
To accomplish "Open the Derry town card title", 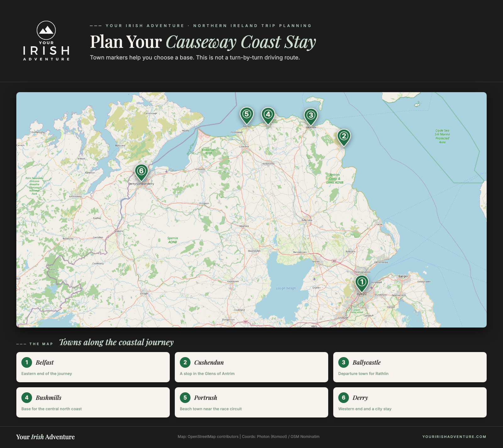I will pyautogui.click(x=360, y=398).
